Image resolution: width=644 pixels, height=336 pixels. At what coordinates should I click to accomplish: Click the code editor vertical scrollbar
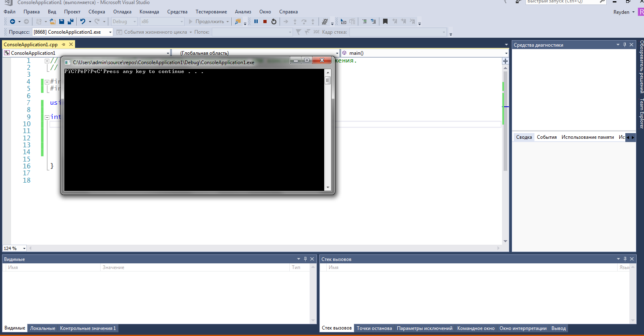coord(505,122)
